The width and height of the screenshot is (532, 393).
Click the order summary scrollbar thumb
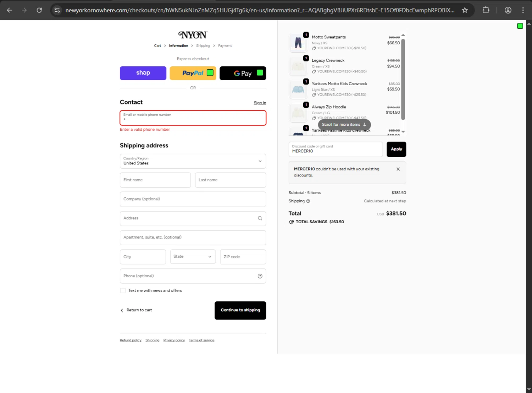coord(403,79)
